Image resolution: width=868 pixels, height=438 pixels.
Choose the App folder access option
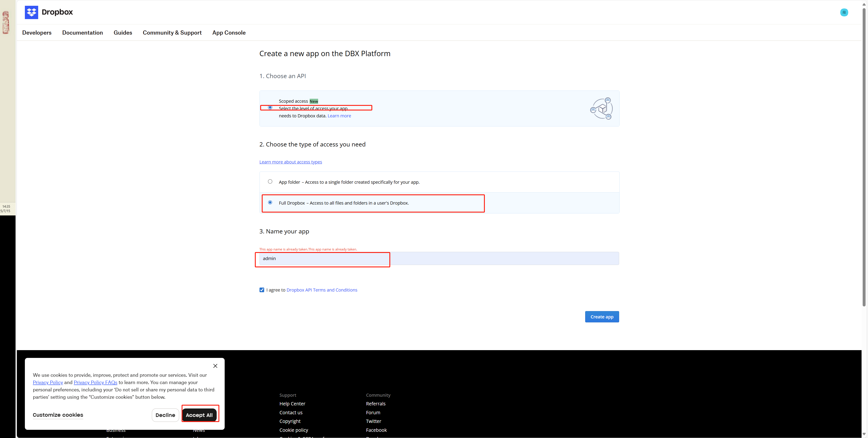coord(270,182)
